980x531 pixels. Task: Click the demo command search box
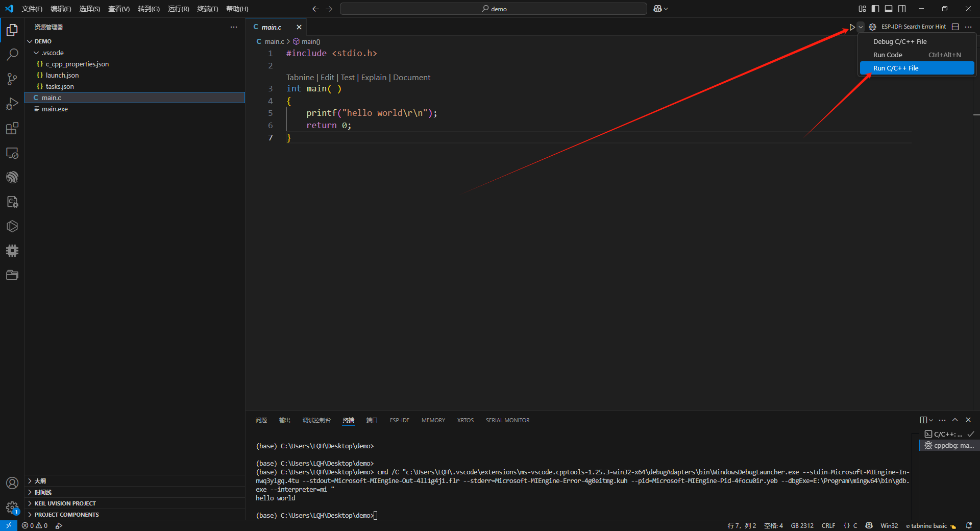[493, 9]
